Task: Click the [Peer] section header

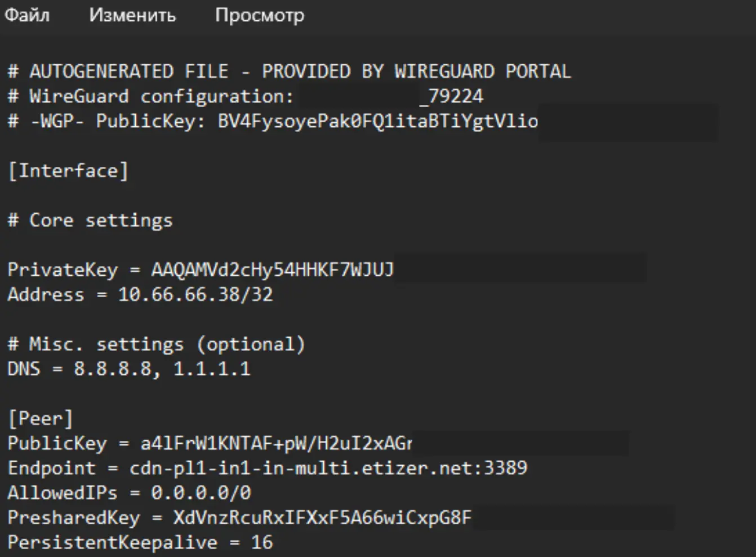Action: point(40,419)
